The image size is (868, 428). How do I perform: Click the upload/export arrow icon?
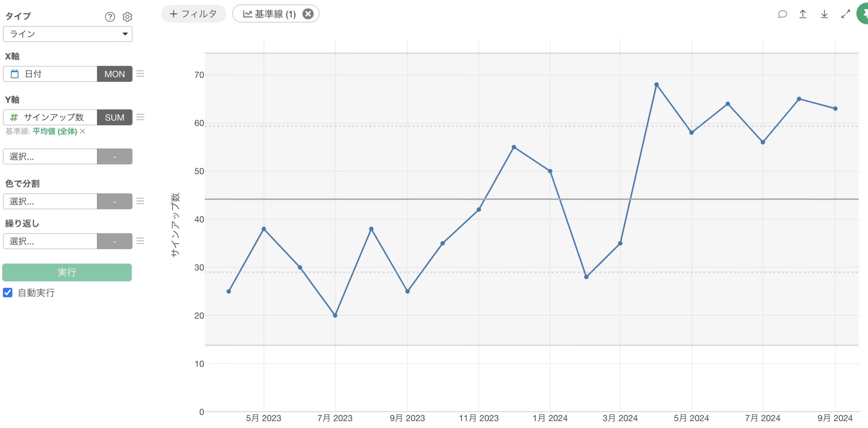tap(803, 14)
